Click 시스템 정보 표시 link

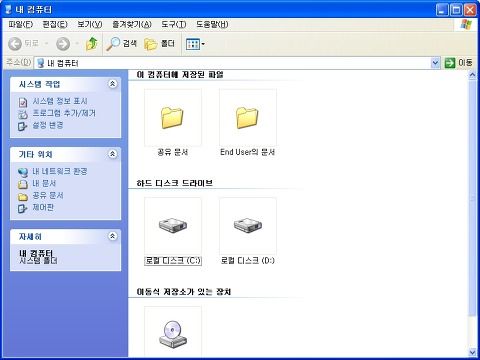point(60,101)
